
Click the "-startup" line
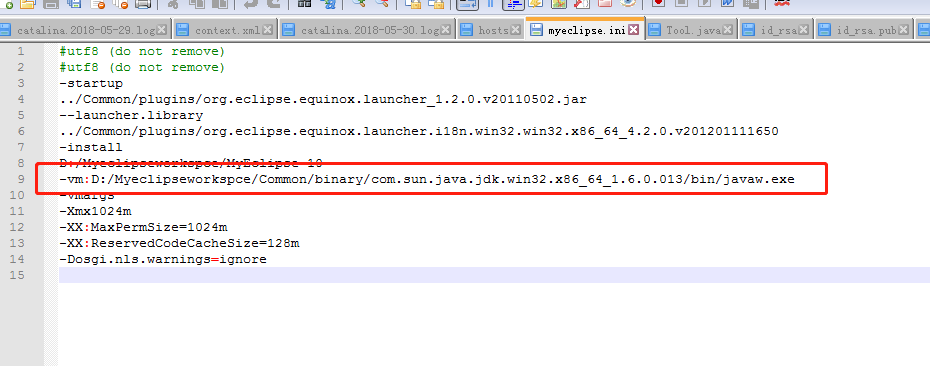point(91,83)
